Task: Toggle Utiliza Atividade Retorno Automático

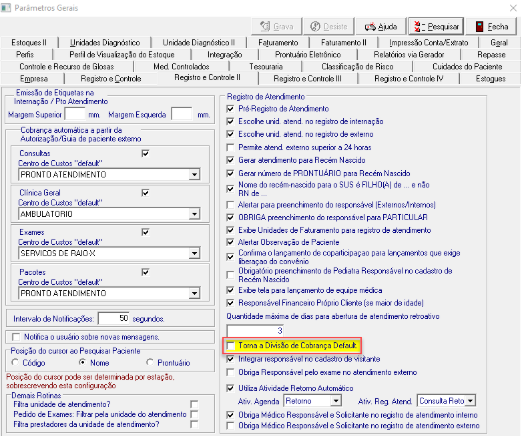Action: 230,388
